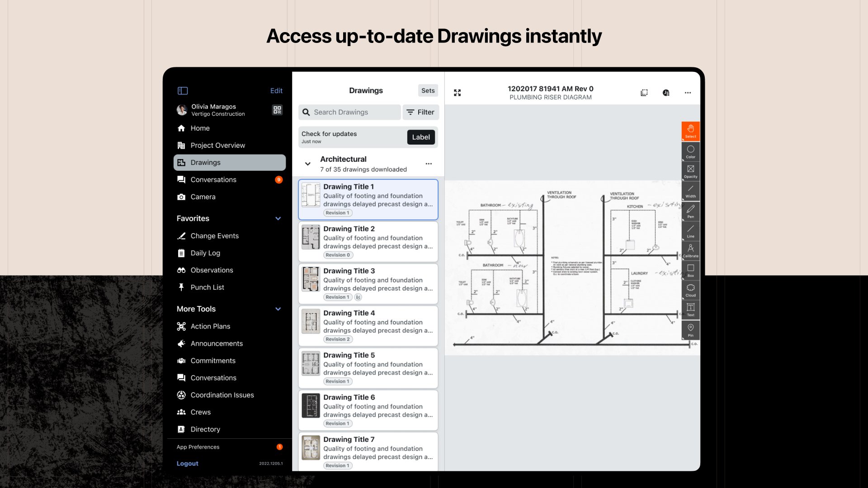The width and height of the screenshot is (868, 488).
Task: Click the Sets button
Action: point(428,90)
